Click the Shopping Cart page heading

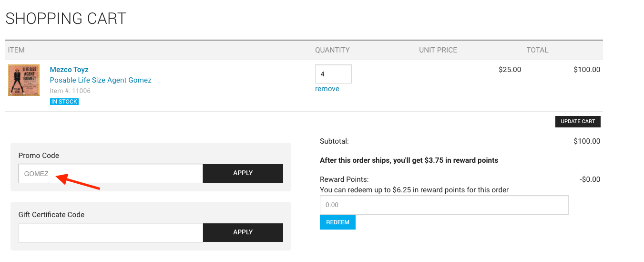tap(66, 19)
